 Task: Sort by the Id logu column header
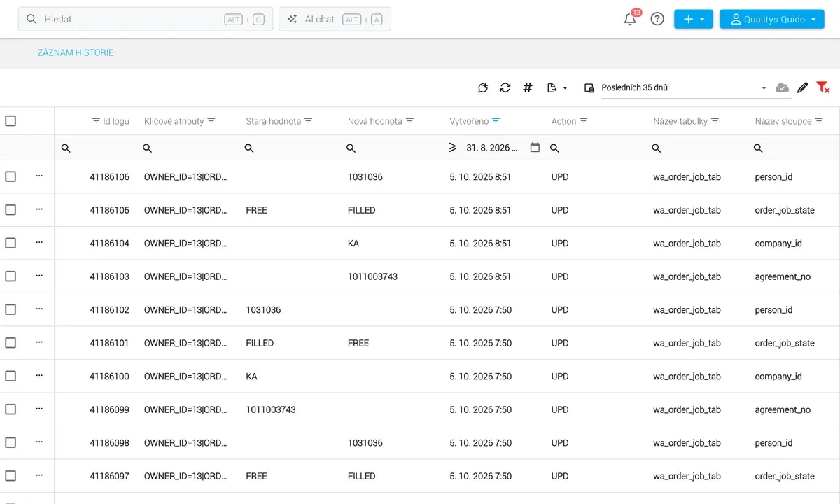pos(116,121)
